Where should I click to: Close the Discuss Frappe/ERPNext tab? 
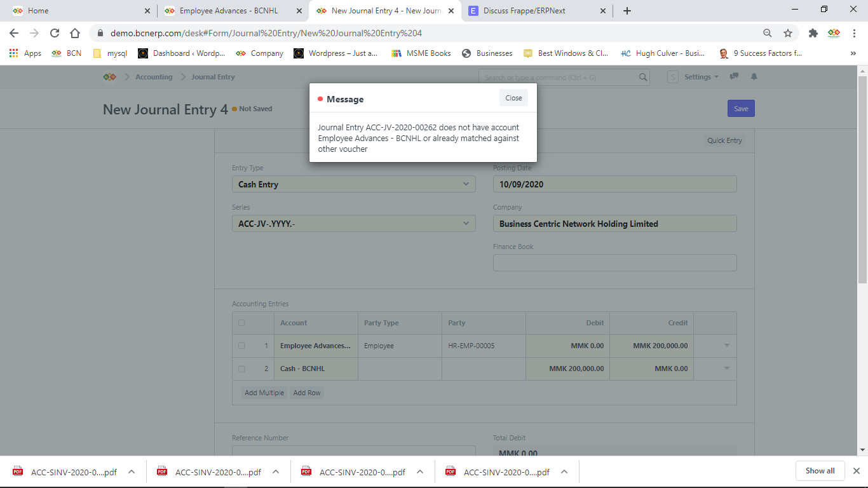click(603, 11)
